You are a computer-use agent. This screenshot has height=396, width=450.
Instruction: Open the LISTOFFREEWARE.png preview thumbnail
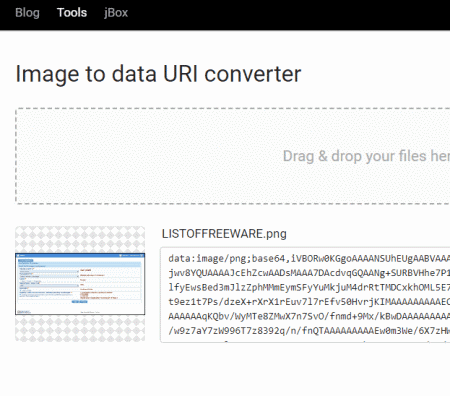tap(80, 284)
